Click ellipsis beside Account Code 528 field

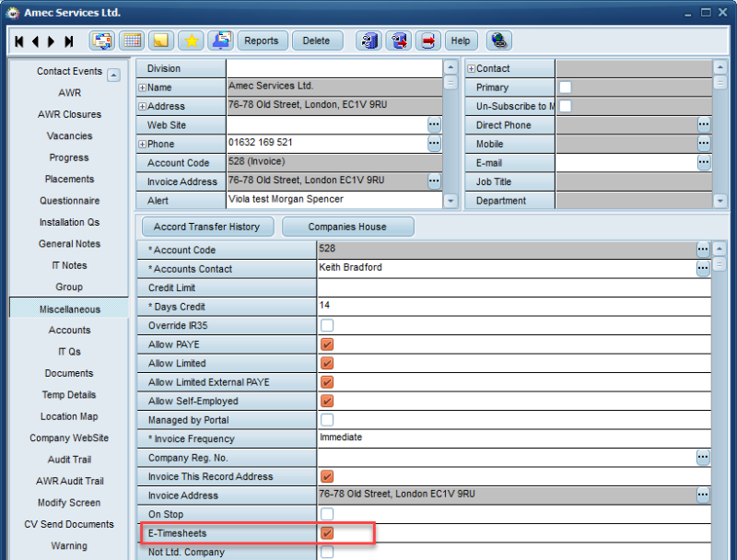pyautogui.click(x=703, y=250)
